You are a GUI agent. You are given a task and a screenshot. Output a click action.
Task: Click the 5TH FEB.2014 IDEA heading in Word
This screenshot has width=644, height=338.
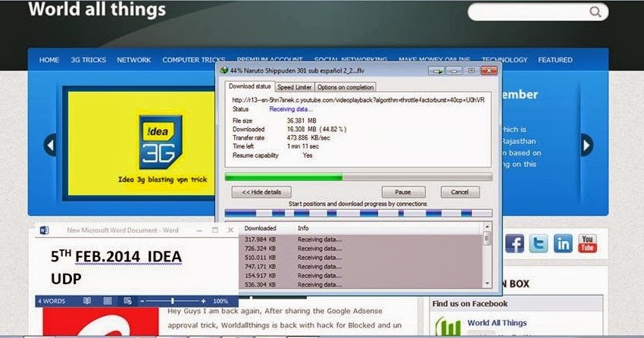click(116, 256)
